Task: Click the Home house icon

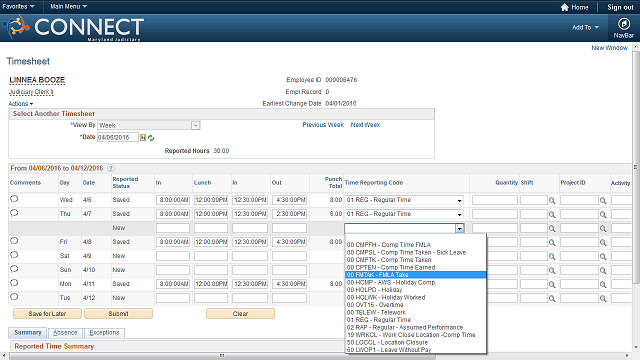Action: (x=564, y=7)
